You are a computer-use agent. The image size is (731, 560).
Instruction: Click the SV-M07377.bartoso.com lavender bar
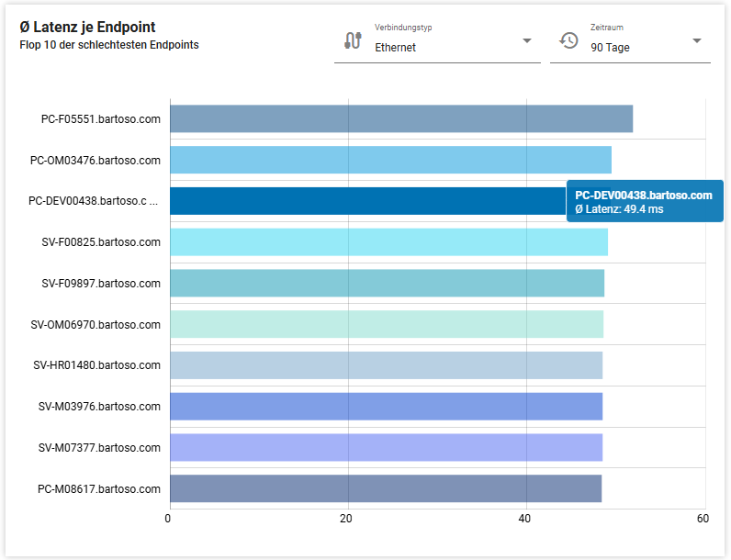386,447
